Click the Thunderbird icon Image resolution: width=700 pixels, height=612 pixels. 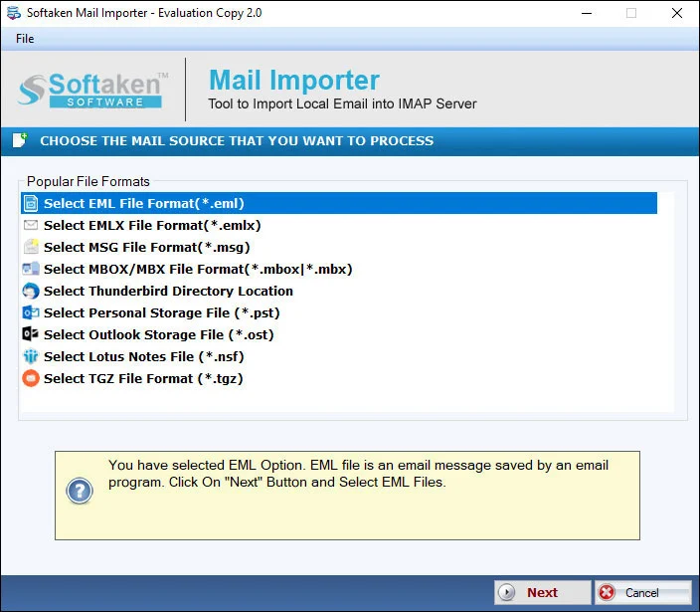coord(31,291)
